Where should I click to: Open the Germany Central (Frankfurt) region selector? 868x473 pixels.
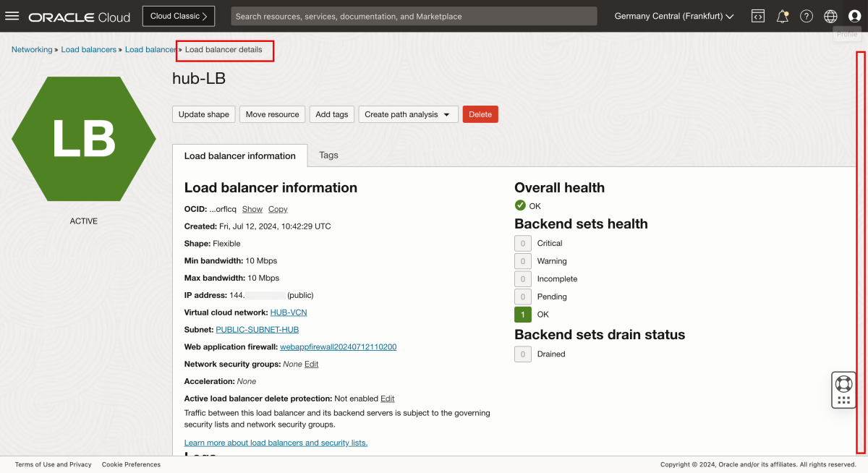672,16
